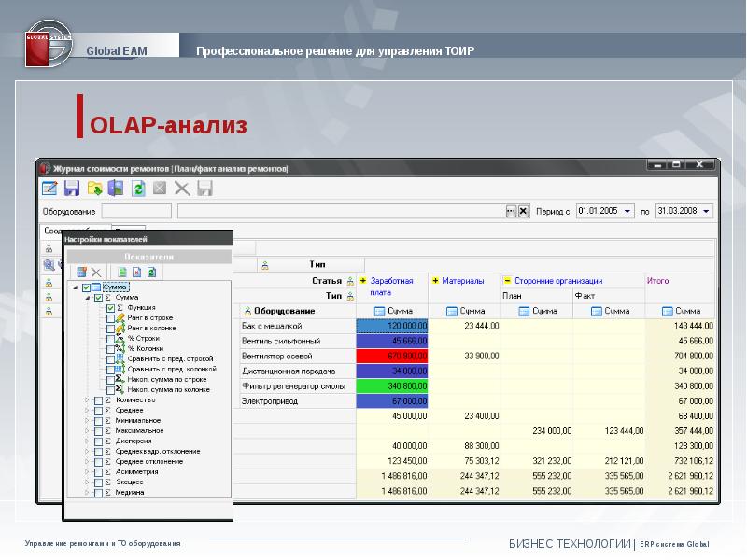Click the ellipsis browse button for equipment field
Screen dimensions: 747x560
511,212
